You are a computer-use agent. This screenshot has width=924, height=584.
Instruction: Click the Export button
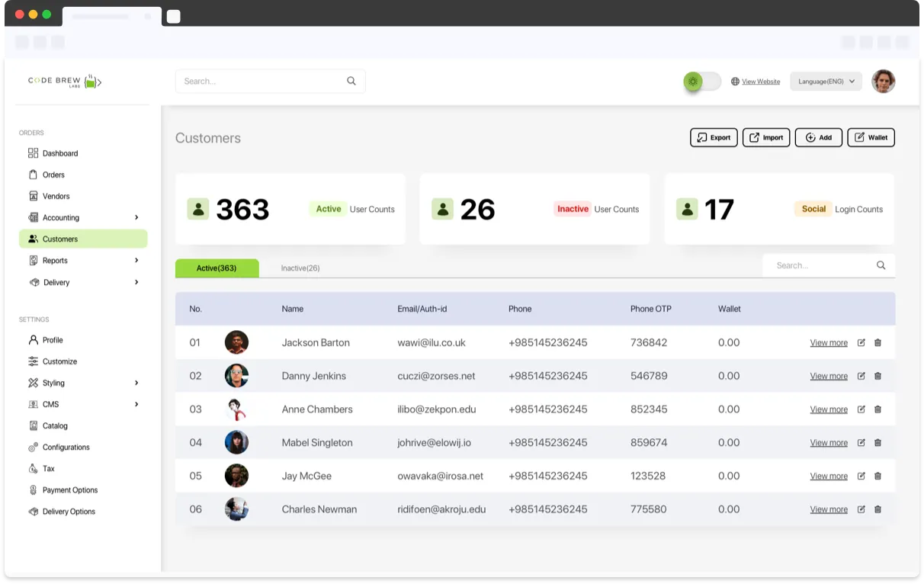[x=714, y=137]
